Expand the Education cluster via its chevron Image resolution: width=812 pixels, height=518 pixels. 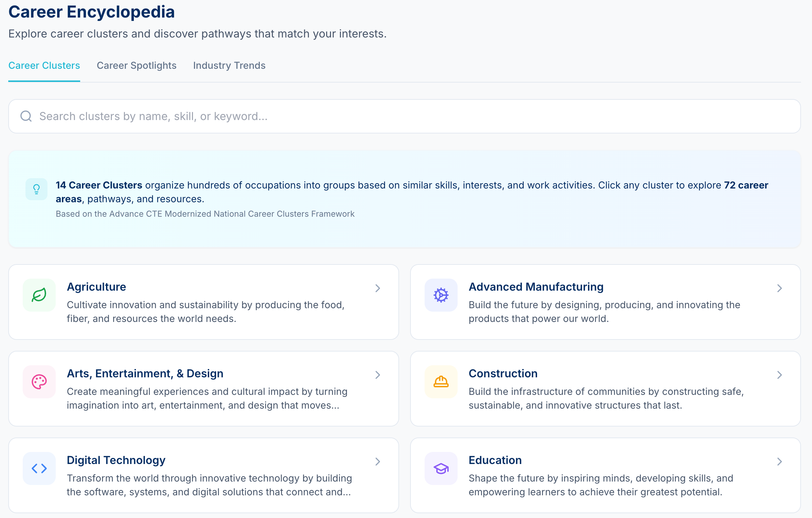[779, 462]
